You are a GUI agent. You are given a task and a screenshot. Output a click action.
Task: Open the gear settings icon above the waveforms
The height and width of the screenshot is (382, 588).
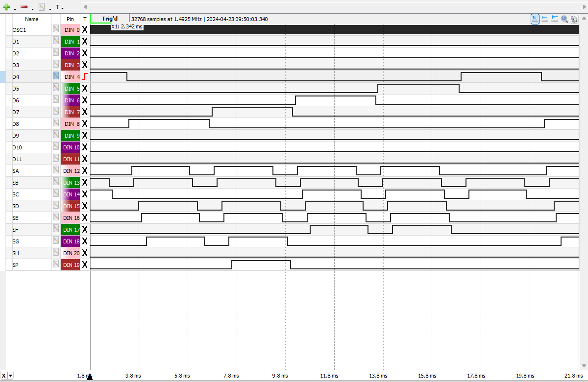[574, 19]
